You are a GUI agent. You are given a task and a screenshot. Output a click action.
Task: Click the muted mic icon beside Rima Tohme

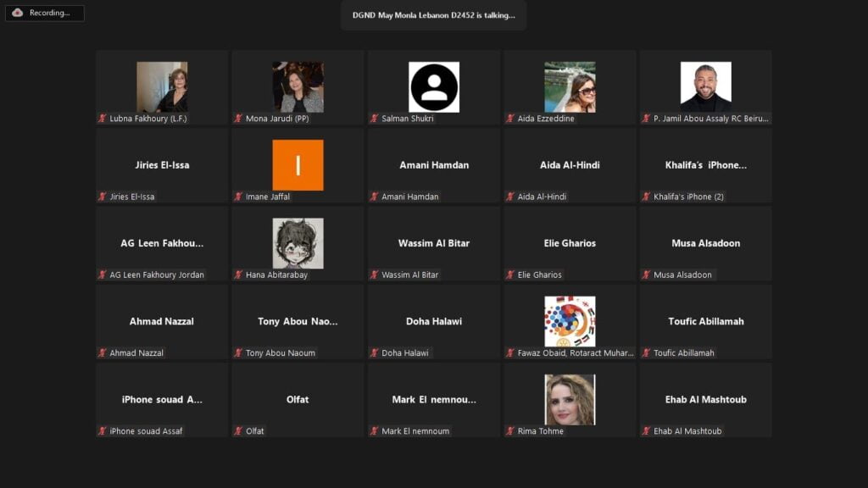510,431
